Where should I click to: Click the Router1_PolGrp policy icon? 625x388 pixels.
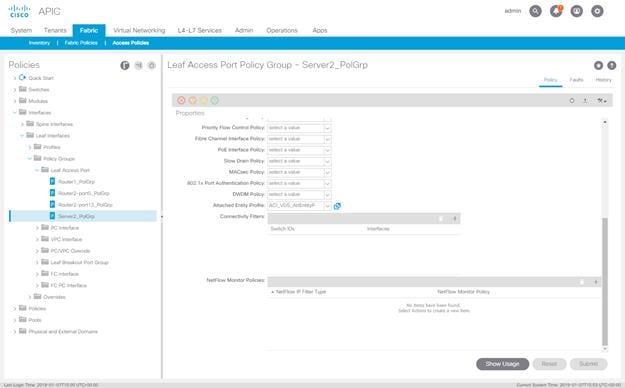[52, 181]
